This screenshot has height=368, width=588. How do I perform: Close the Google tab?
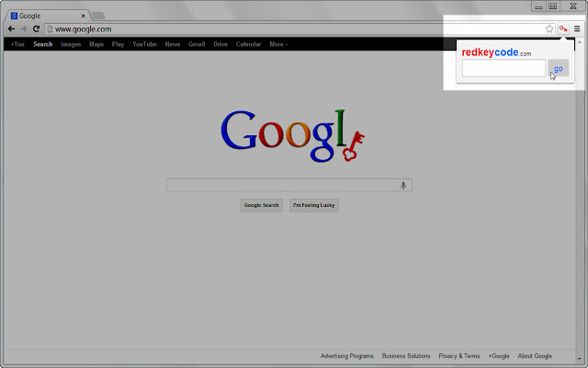coord(84,16)
